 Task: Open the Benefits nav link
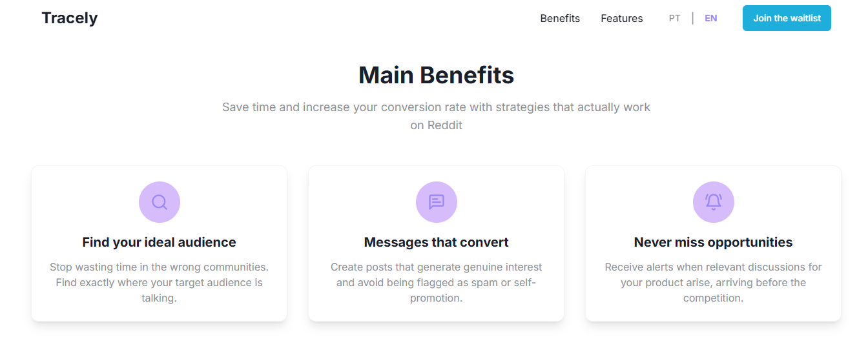pos(560,18)
